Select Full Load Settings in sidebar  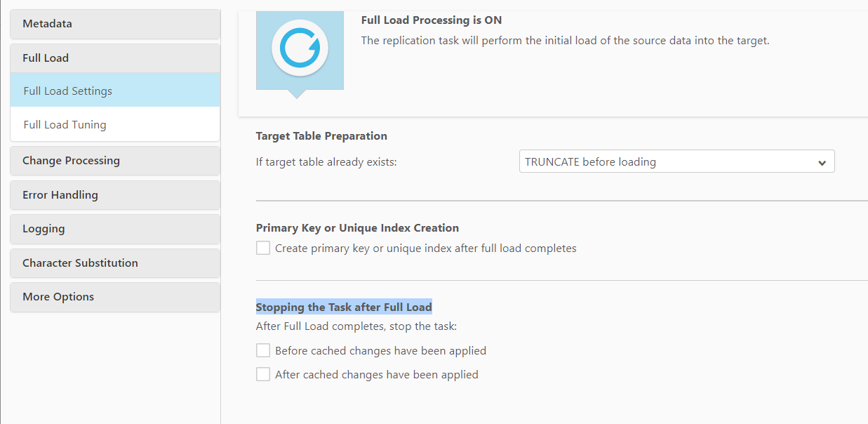[x=115, y=91]
